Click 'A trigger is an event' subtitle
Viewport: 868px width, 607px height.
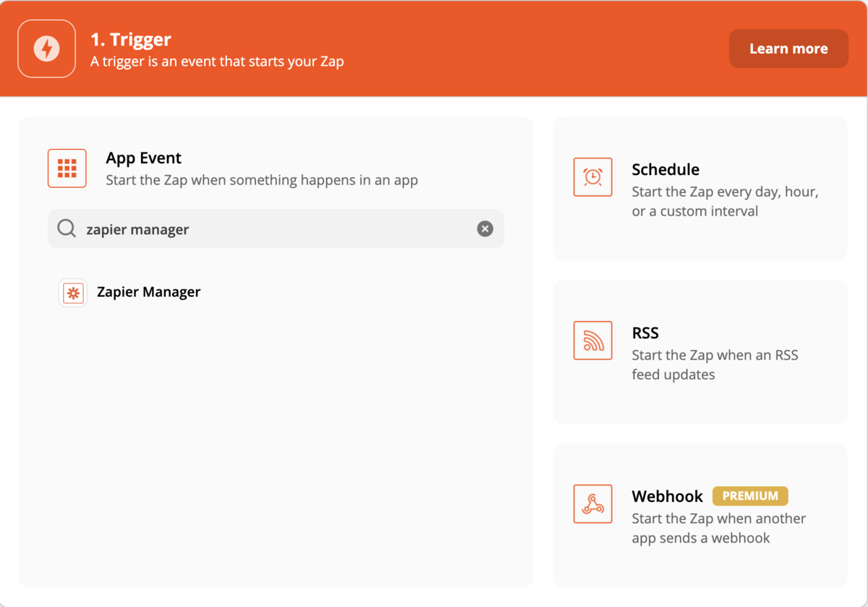217,61
